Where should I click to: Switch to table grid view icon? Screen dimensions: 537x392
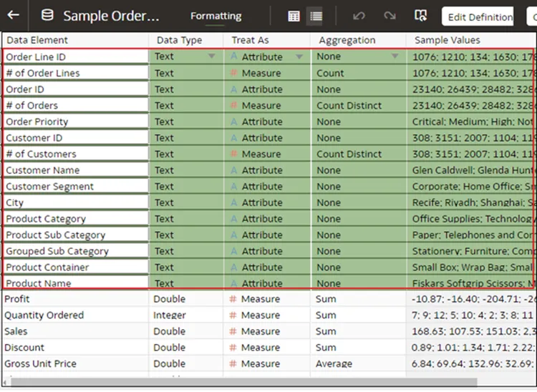[x=294, y=16]
